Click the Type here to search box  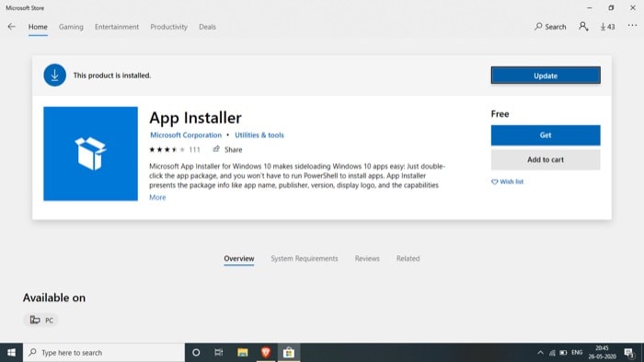[104, 353]
